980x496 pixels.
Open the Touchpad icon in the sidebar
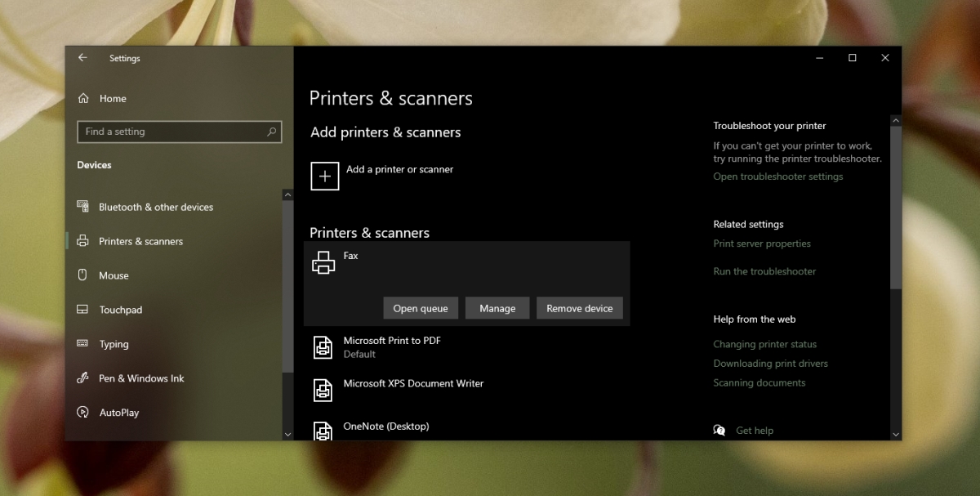(x=82, y=310)
